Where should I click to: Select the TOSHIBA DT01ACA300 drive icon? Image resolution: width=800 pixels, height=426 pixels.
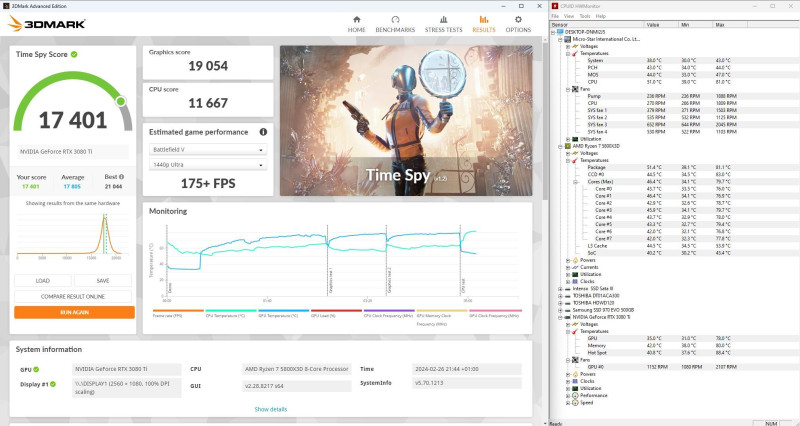click(x=568, y=296)
